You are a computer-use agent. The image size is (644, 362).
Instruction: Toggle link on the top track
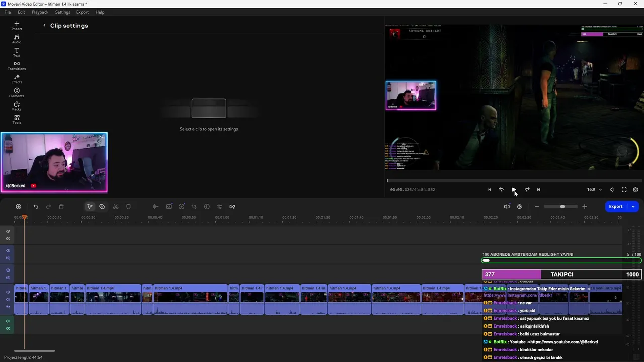(x=8, y=239)
